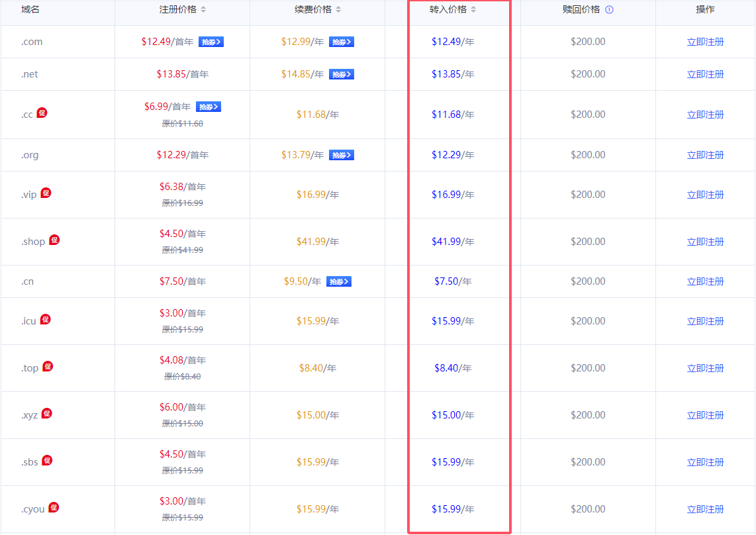This screenshot has width=756, height=535.
Task: Sort by 注册价格 using its sort arrows
Action: point(203,10)
